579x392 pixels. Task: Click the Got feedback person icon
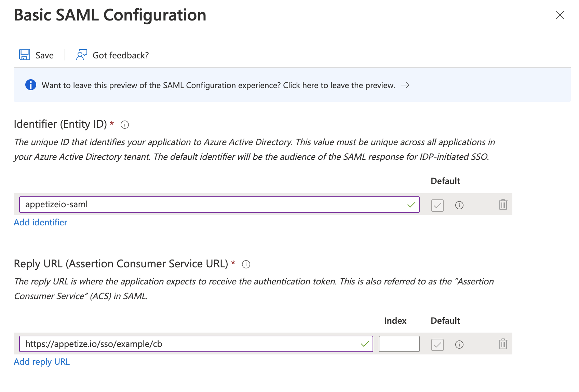coord(81,55)
